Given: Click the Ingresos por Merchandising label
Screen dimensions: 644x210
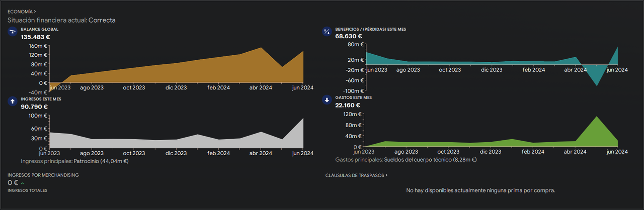Looking at the screenshot, I should tap(43, 175).
